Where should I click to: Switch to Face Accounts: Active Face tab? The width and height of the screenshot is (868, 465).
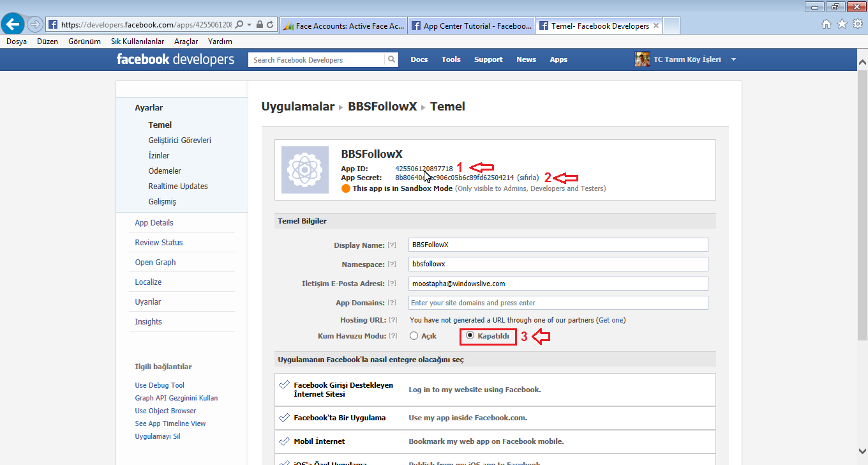[344, 26]
